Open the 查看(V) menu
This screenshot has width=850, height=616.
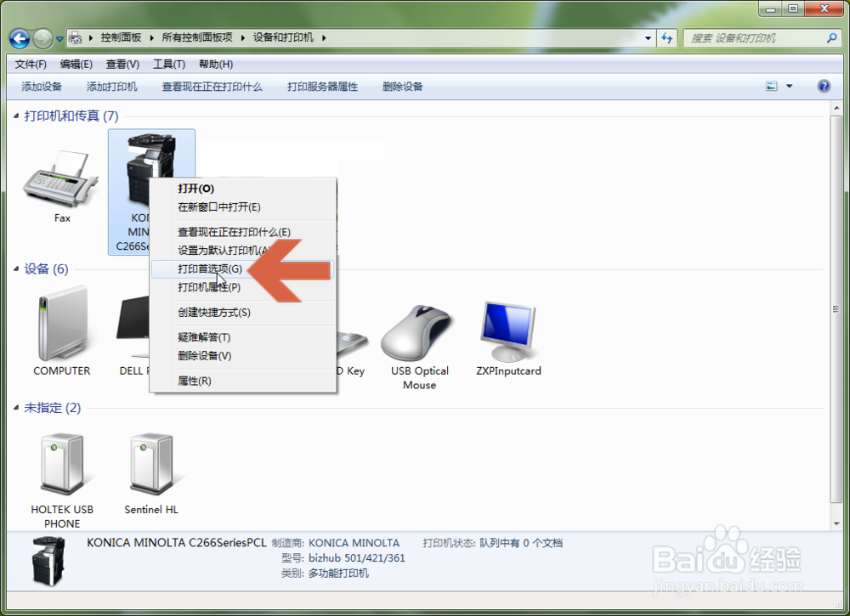[122, 64]
